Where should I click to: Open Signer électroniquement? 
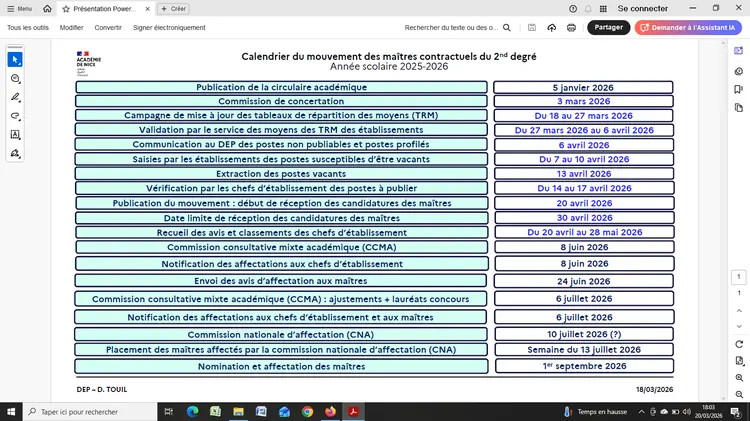(x=169, y=28)
